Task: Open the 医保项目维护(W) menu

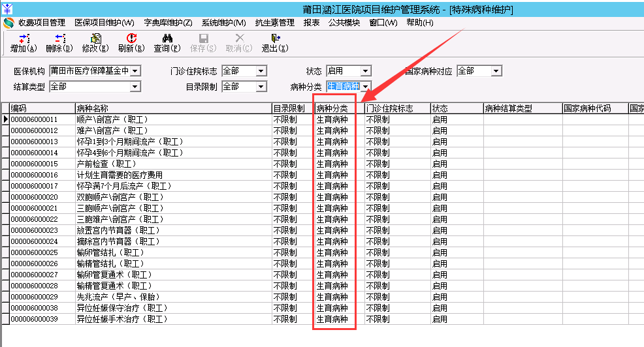Action: coord(105,23)
